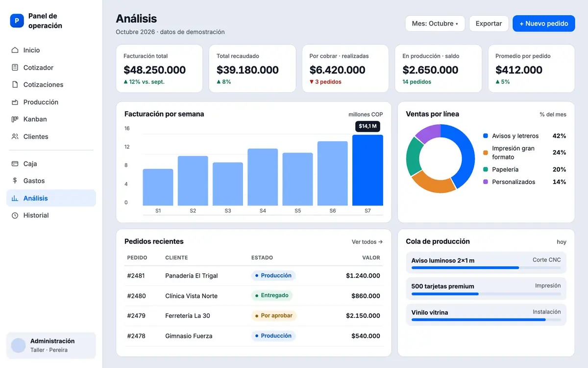Image resolution: width=588 pixels, height=368 pixels.
Task: Click the Nuevo pedido button
Action: pyautogui.click(x=544, y=24)
